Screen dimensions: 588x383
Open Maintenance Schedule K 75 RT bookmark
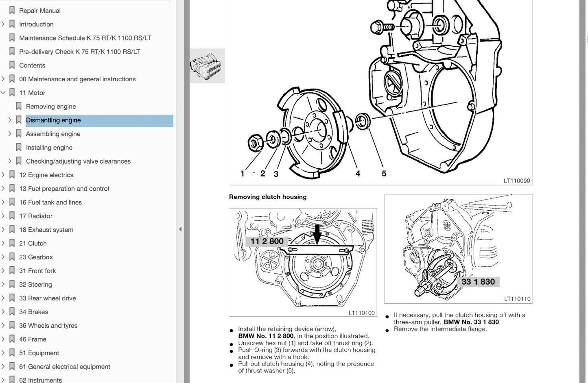point(85,38)
